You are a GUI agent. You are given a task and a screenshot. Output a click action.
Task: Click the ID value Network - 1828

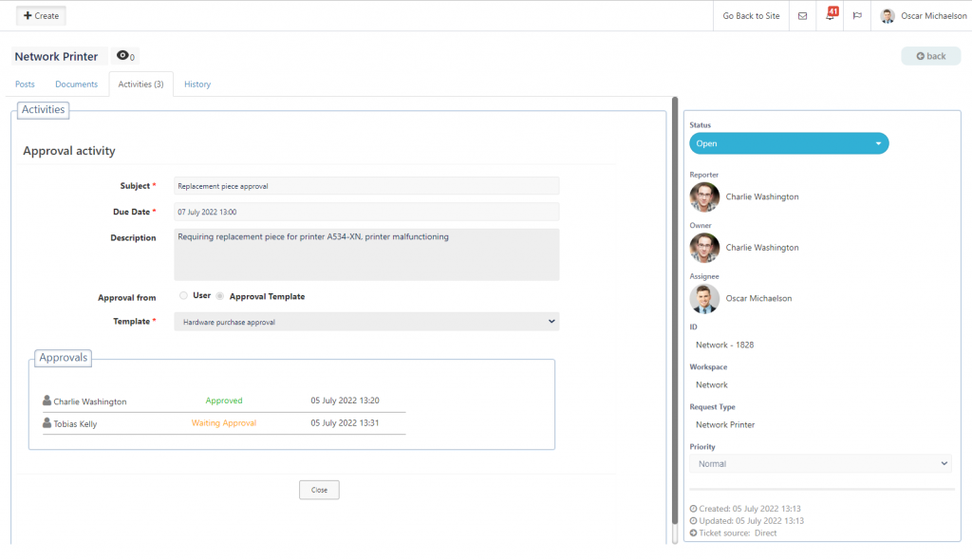pos(724,345)
